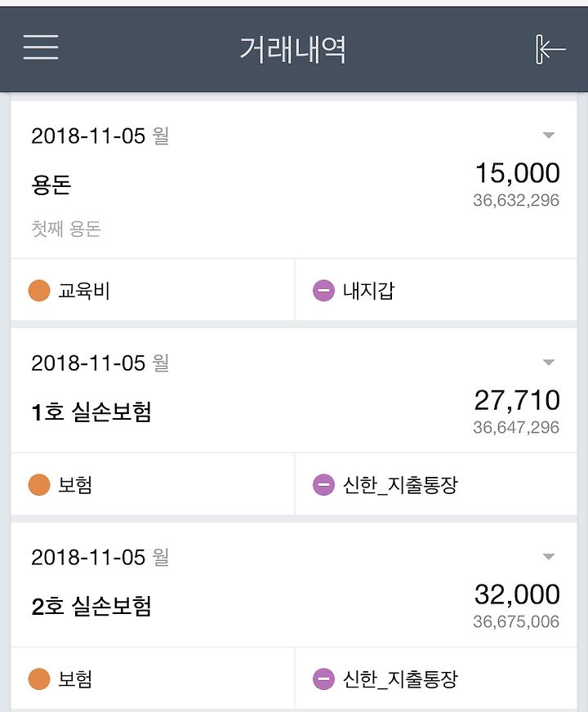Tap the 신한_지출통장 label under 1호 실손보험
This screenshot has width=588, height=712.
(400, 485)
